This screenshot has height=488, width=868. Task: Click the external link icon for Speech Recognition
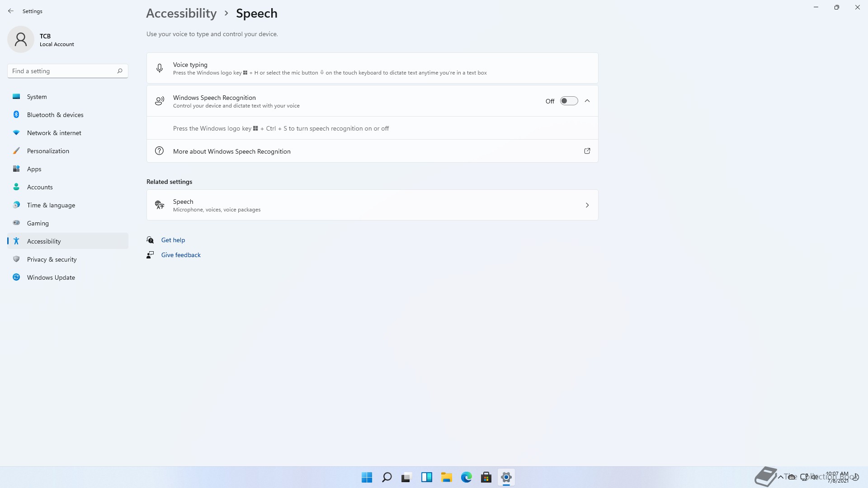coord(587,151)
